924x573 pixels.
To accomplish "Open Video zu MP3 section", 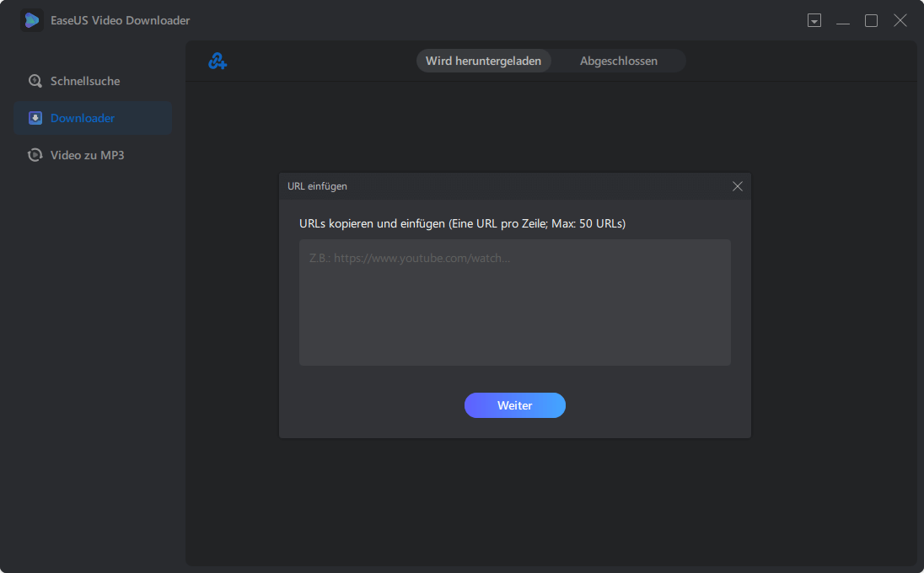I will [93, 155].
